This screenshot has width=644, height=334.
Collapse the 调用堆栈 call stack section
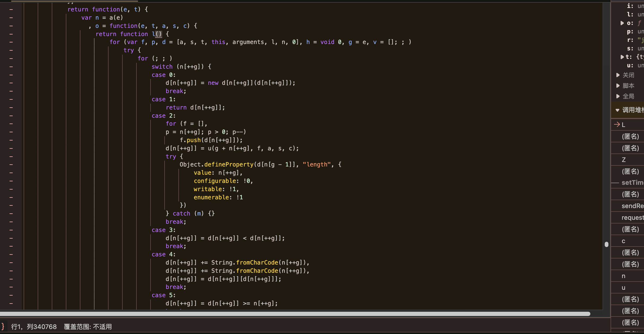pyautogui.click(x=617, y=110)
